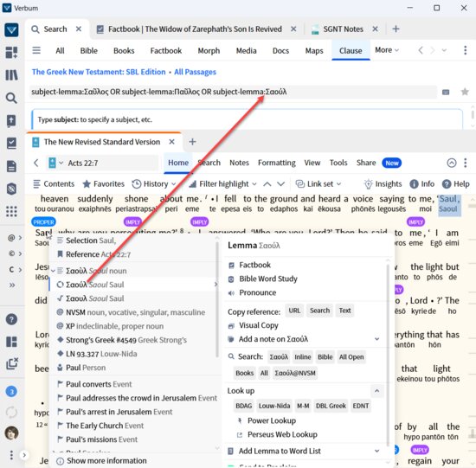The height and width of the screenshot is (468, 476).
Task: Close the Factbook tab
Action: click(x=293, y=29)
